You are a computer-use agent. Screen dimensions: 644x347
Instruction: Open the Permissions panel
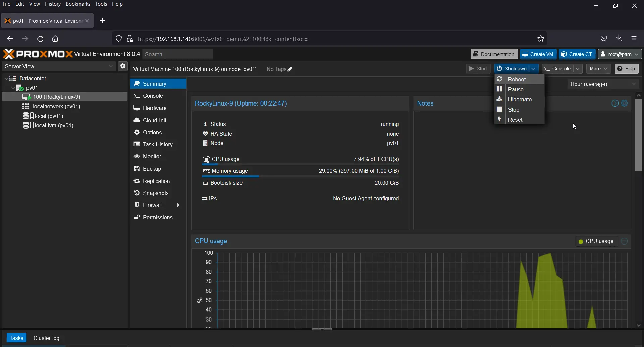(x=158, y=218)
